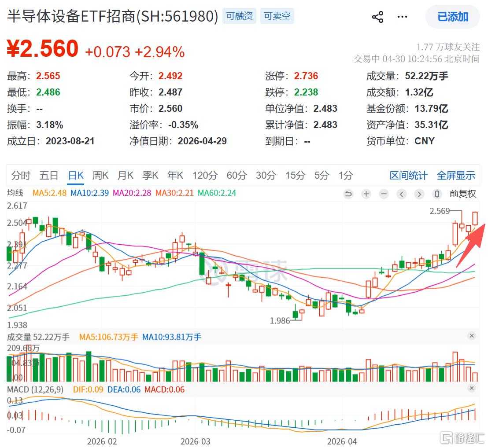Screen dimensions: 488x448
Task: Close the MACD indicator panel
Action: [472, 388]
